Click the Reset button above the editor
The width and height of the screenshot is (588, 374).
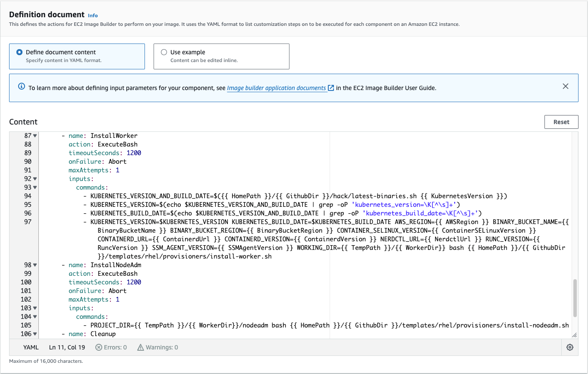tap(561, 122)
